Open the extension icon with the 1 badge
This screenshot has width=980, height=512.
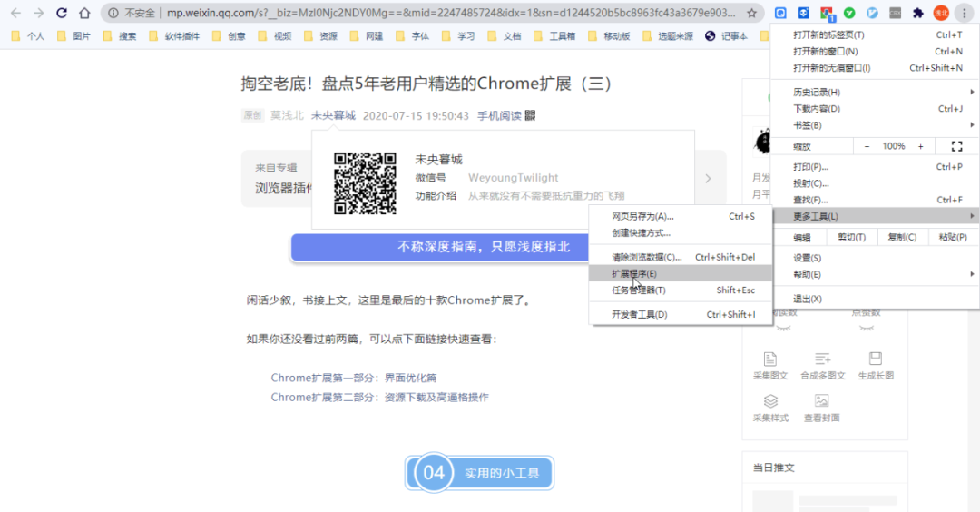coord(827,13)
